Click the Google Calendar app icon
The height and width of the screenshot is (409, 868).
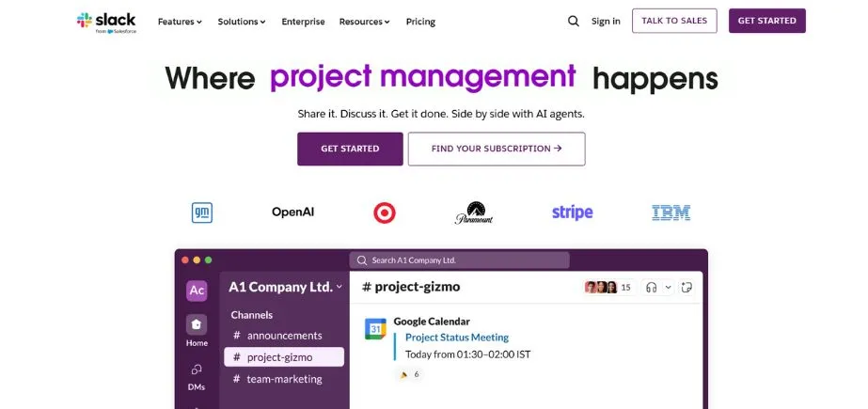[x=375, y=329]
